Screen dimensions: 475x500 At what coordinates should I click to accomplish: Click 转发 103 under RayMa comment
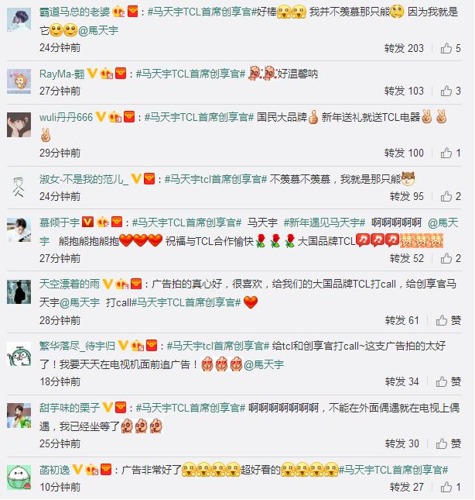pos(404,91)
